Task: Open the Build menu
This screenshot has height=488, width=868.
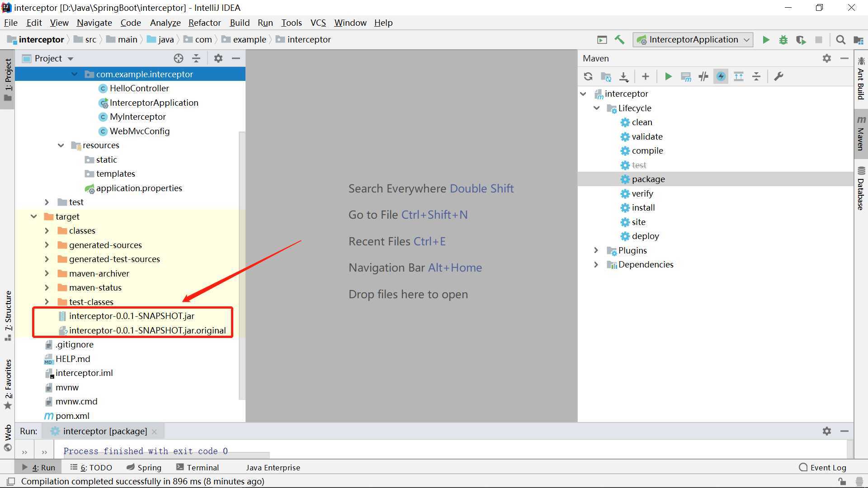Action: pyautogui.click(x=240, y=23)
